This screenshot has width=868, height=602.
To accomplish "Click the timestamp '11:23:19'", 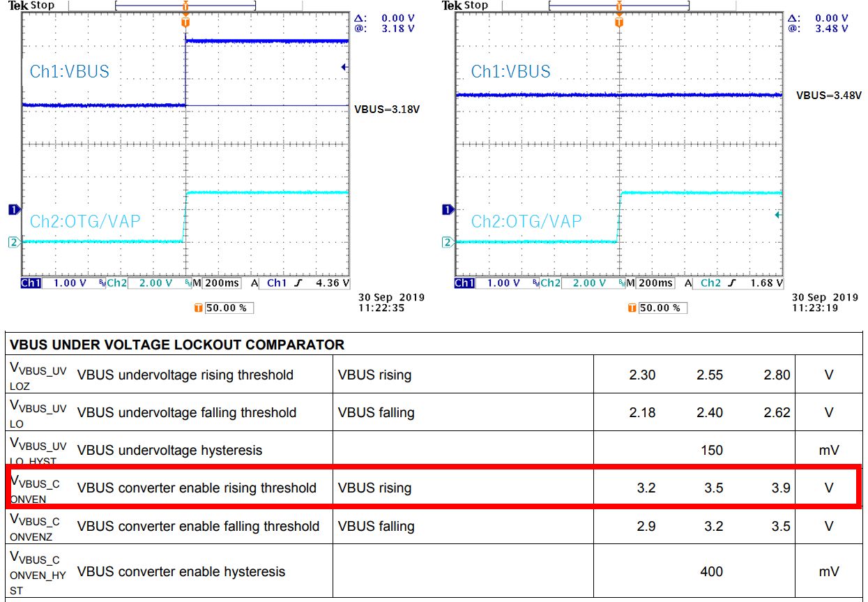I will click(814, 308).
